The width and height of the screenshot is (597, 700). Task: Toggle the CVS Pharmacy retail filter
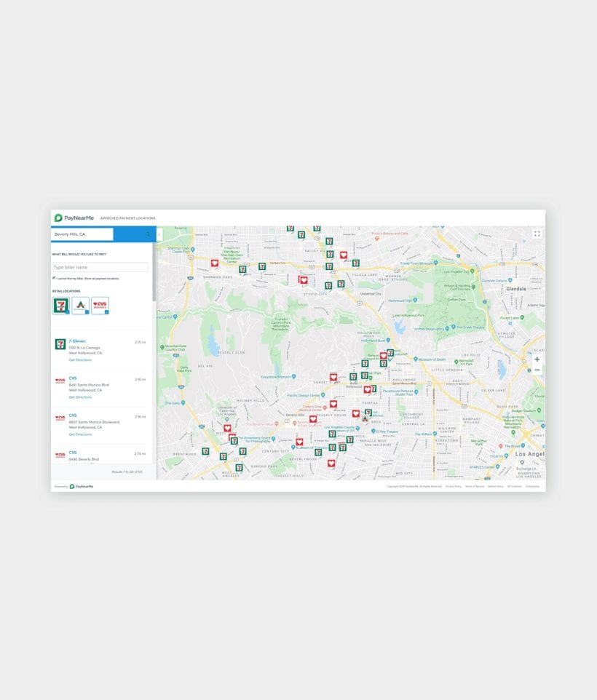tap(100, 306)
